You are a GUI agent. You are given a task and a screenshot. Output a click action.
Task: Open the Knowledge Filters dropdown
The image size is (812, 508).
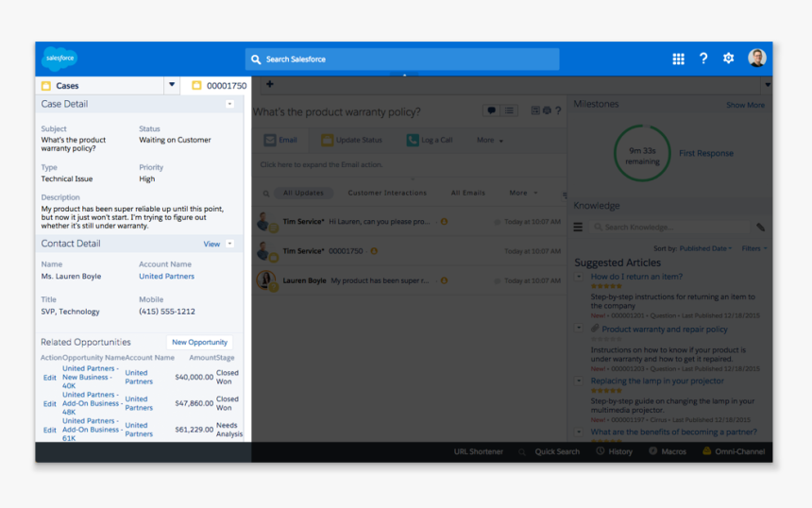coord(754,248)
